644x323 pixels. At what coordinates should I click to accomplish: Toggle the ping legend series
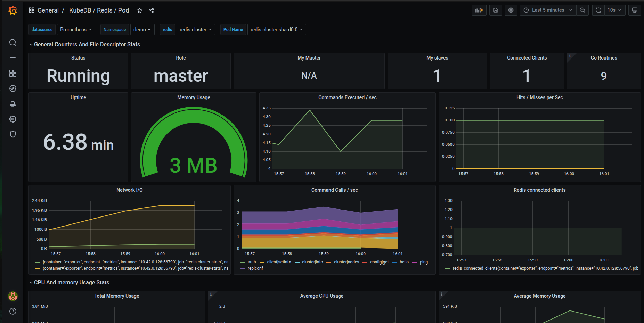point(424,262)
